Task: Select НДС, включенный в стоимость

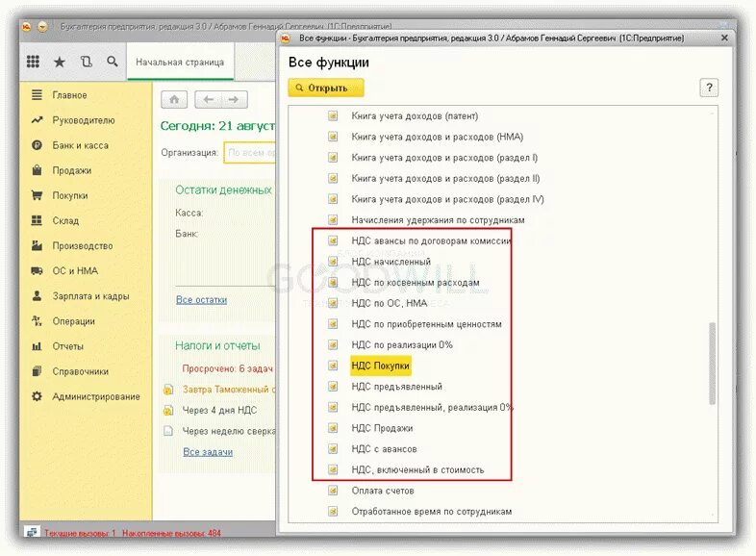Action: pos(417,469)
